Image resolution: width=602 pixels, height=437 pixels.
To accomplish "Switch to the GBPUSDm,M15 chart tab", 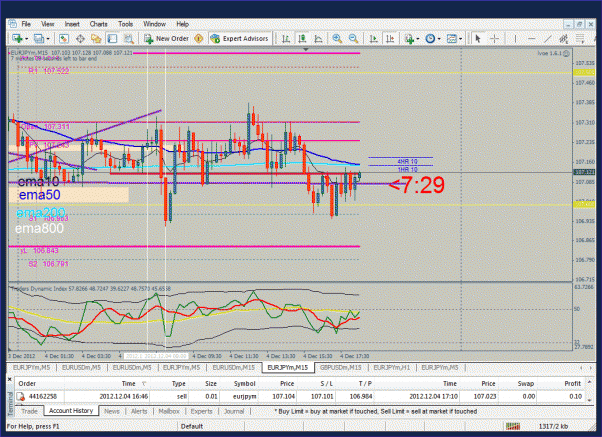I will (341, 367).
